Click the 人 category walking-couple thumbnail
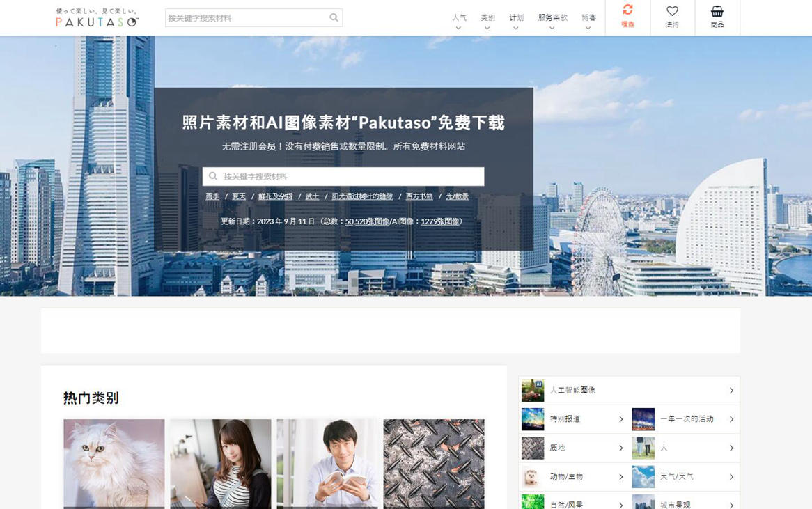This screenshot has width=812, height=509. click(x=643, y=448)
